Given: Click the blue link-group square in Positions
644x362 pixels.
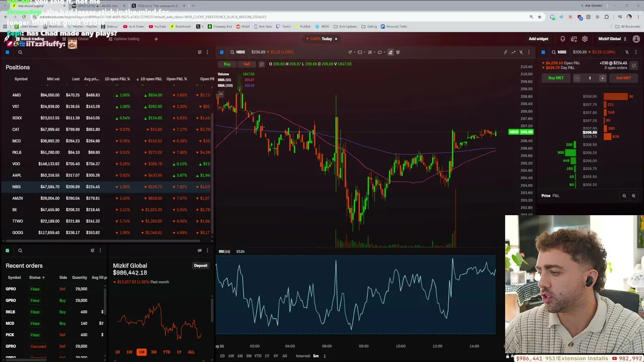Looking at the screenshot, I should point(8,52).
